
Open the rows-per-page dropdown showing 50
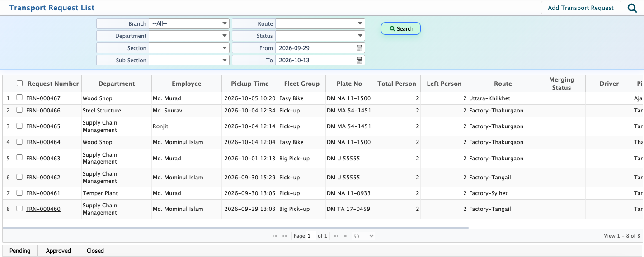(x=363, y=236)
